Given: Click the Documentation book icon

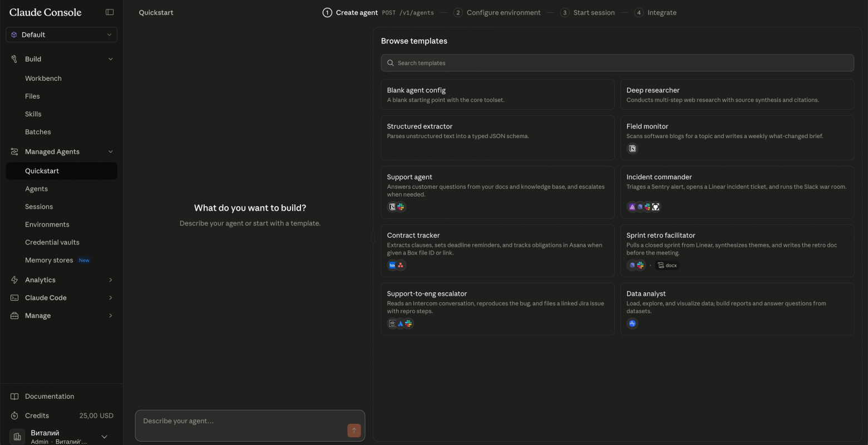Looking at the screenshot, I should pyautogui.click(x=14, y=397).
